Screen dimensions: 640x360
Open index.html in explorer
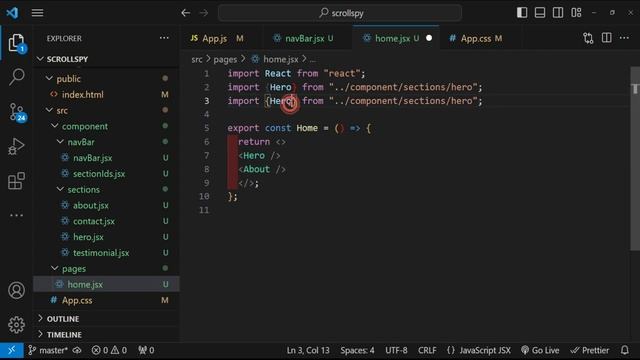pos(106,94)
